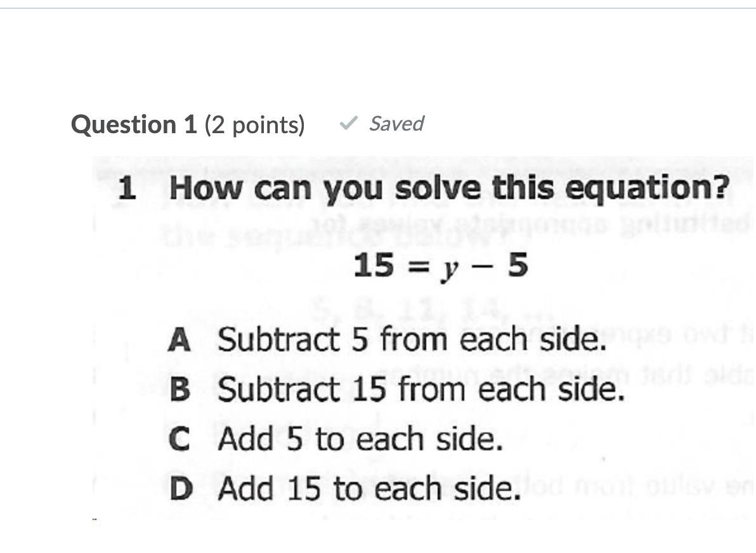Click the variable y in the equation
The height and width of the screenshot is (553, 756).
pos(450,268)
